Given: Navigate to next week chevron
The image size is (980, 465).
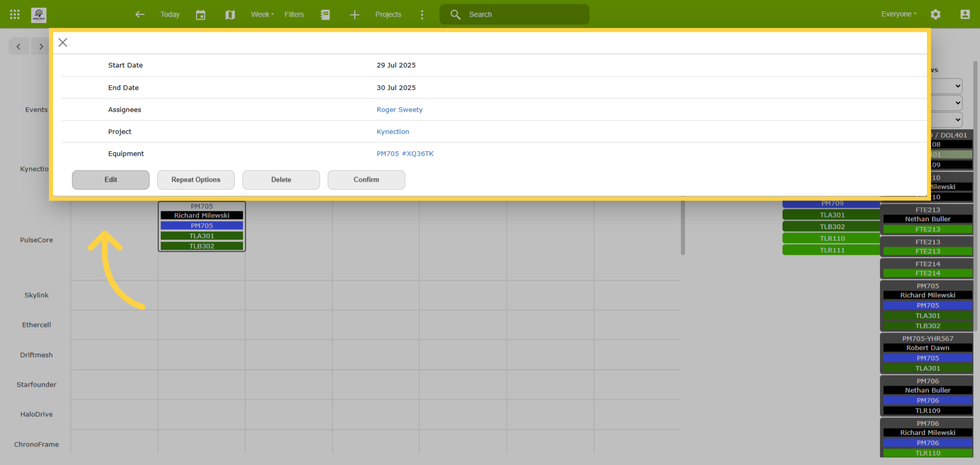Looking at the screenshot, I should (41, 46).
